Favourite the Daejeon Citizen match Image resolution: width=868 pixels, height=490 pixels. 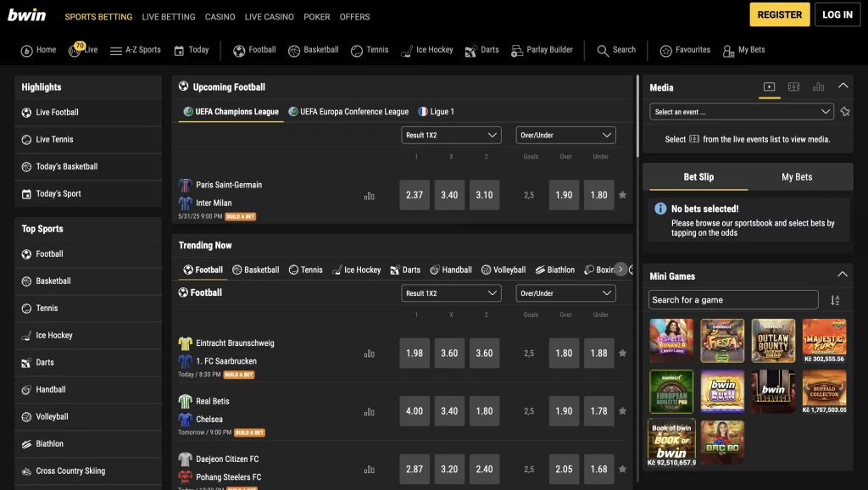coord(622,469)
